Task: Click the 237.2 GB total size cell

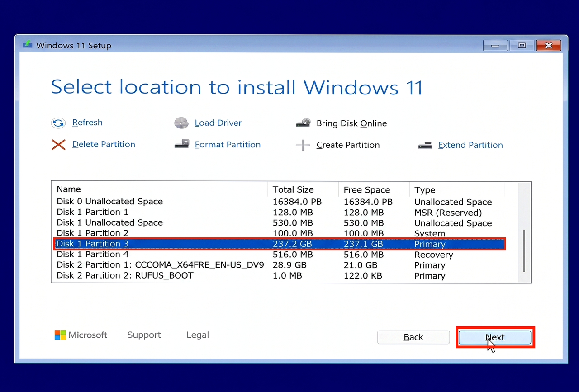Action: (292, 244)
